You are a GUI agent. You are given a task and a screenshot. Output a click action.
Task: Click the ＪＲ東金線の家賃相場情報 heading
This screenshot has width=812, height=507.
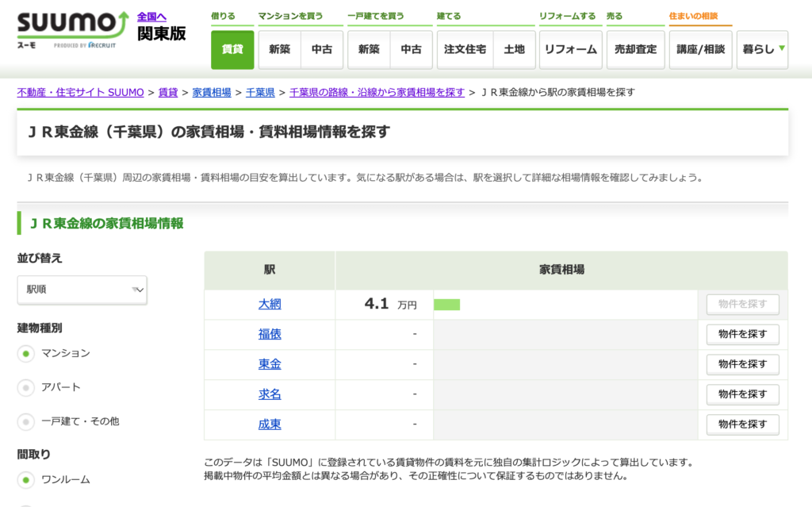(106, 224)
